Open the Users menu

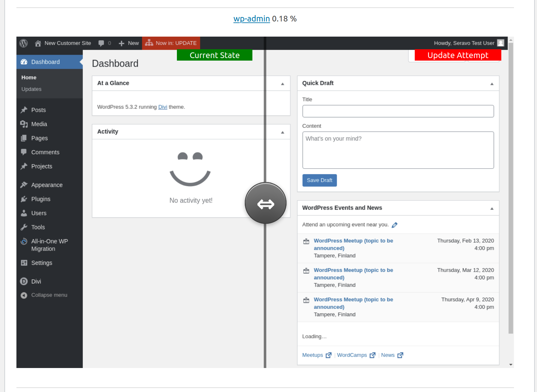point(50,213)
